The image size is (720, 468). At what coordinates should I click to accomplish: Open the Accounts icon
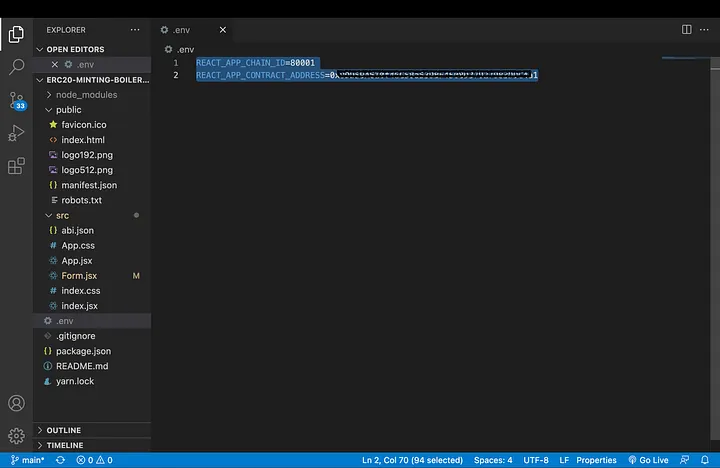coord(16,403)
